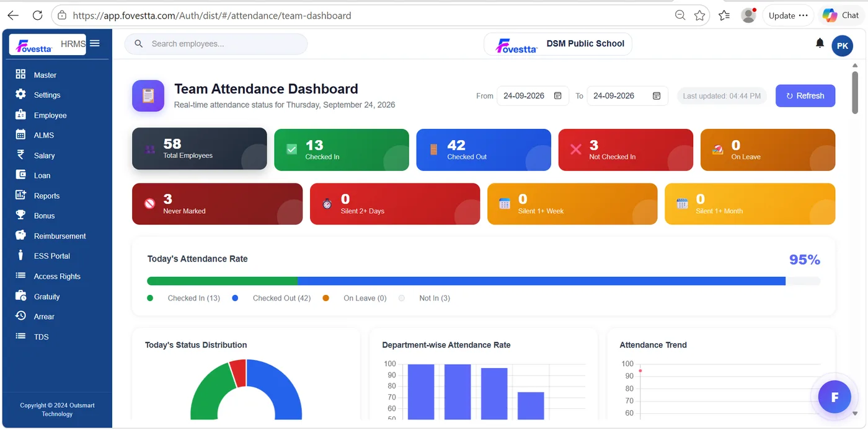868x430 pixels.
Task: Click the Reports chart icon
Action: click(20, 195)
